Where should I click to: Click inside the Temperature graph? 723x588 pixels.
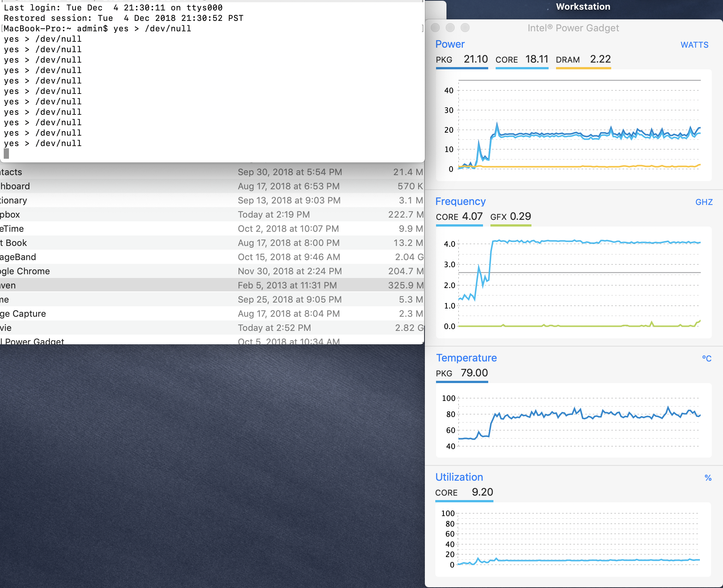(x=574, y=420)
